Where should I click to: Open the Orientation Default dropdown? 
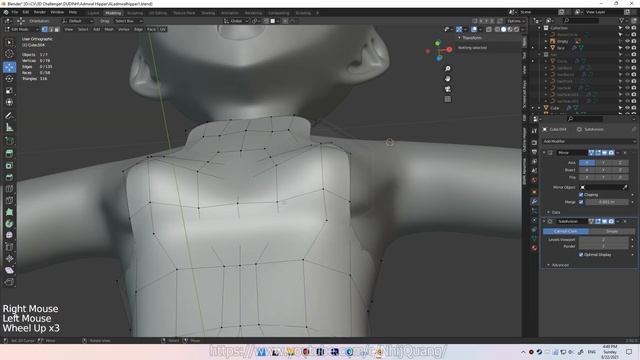(x=78, y=21)
